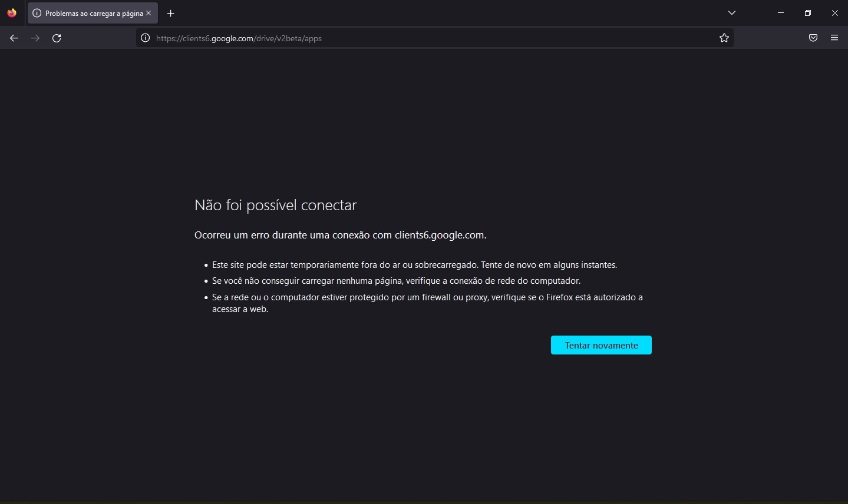This screenshot has width=848, height=504.
Task: Minimize the Firefox window
Action: 781,13
